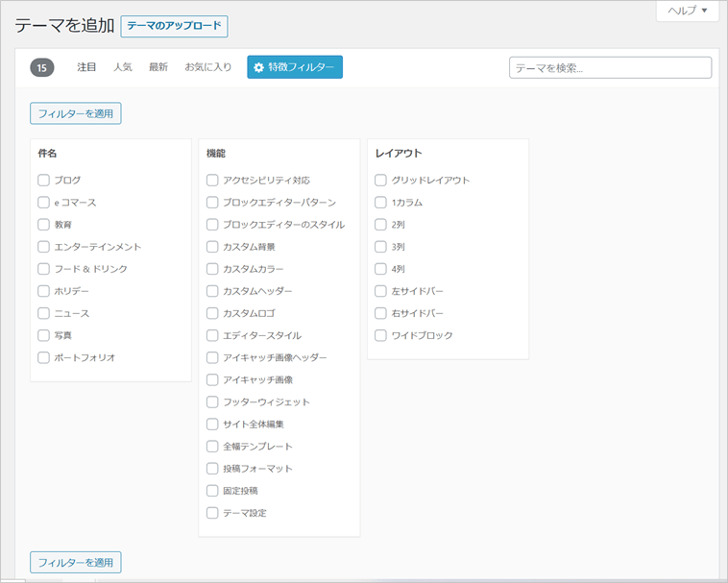Open the お気に入り tab

pos(207,67)
